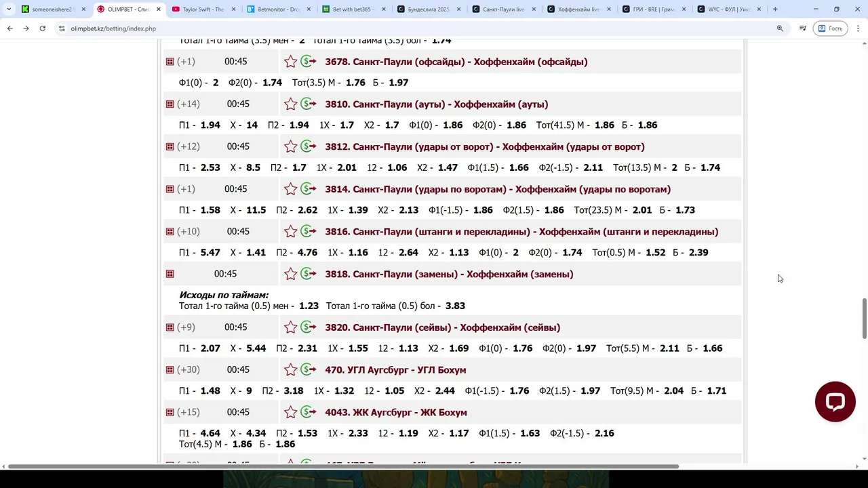Click green cashout icon for event 3816

(309, 232)
